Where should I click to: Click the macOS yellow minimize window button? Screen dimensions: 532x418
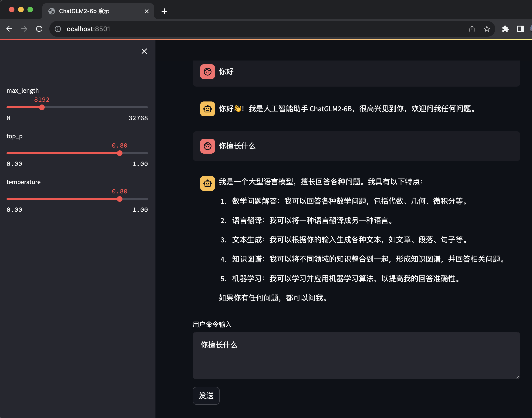21,10
